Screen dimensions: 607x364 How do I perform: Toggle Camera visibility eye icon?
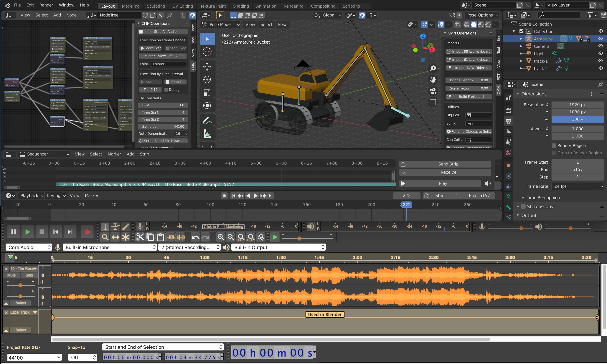[x=600, y=46]
